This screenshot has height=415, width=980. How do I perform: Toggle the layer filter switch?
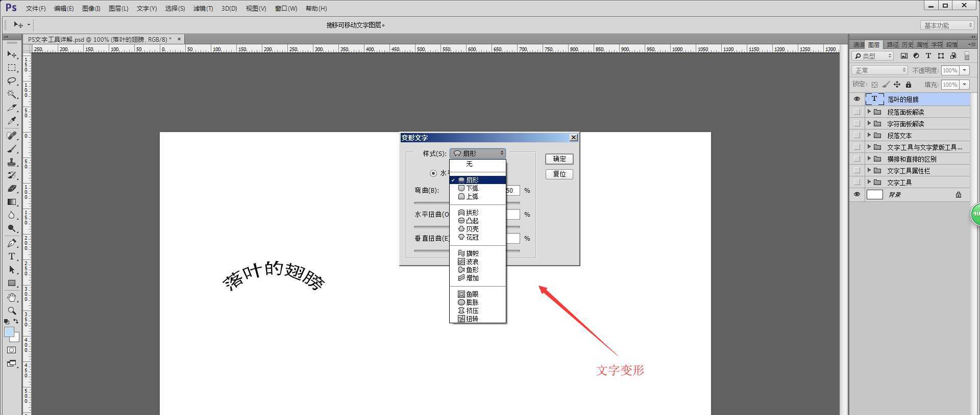(967, 56)
